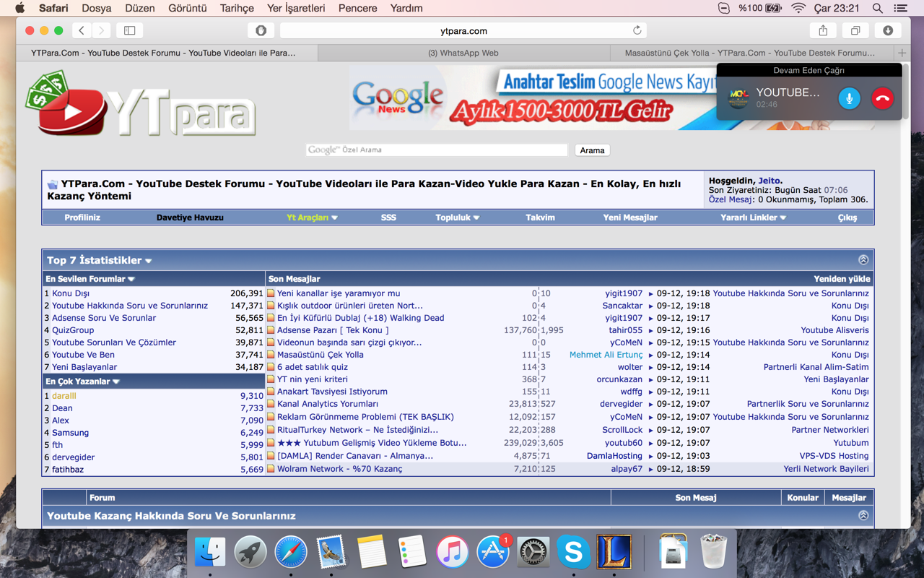This screenshot has height=578, width=924.
Task: Open the Özel Mesaj inbox link
Action: point(731,199)
